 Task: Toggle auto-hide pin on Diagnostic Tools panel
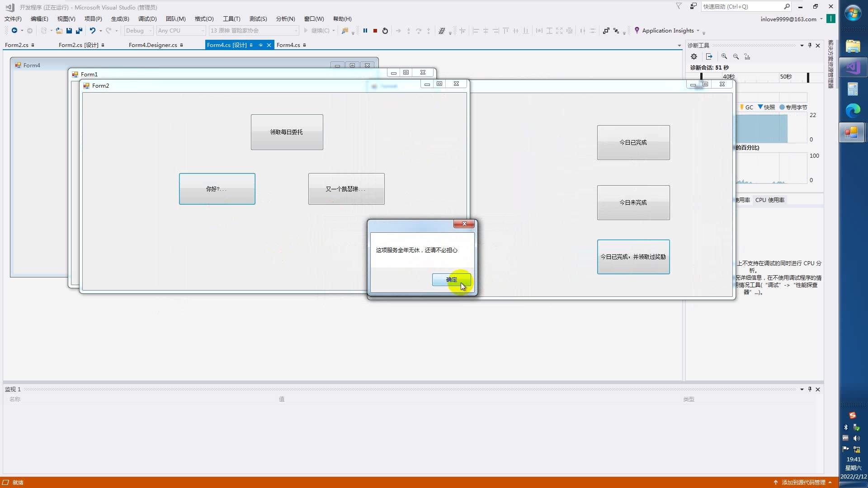tap(810, 45)
